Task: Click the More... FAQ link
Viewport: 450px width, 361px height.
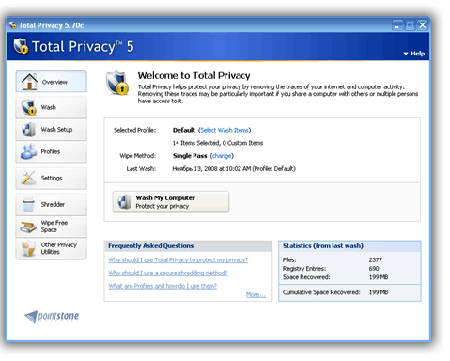Action: click(256, 294)
